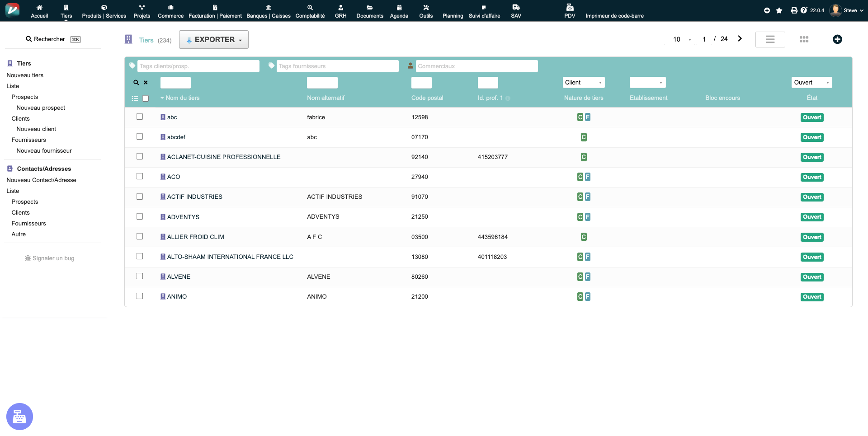The height and width of the screenshot is (436, 868).
Task: Tick the checkbox for ACO row
Action: click(x=140, y=177)
